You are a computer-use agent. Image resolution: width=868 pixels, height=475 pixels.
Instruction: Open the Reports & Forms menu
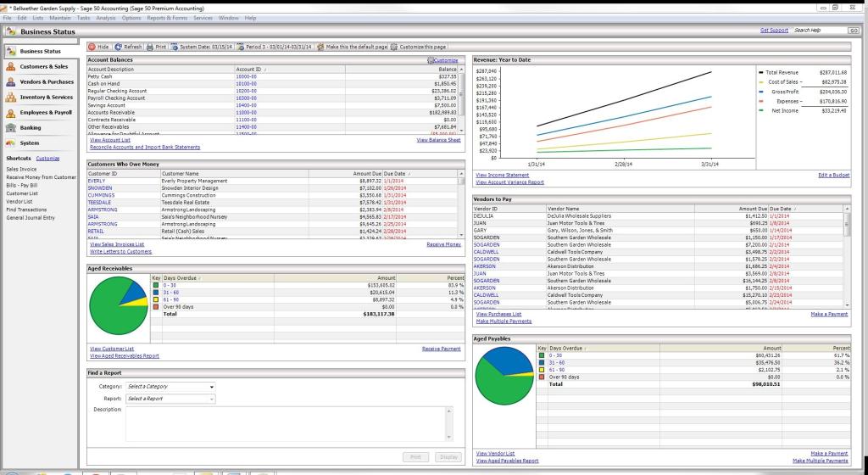coord(166,18)
